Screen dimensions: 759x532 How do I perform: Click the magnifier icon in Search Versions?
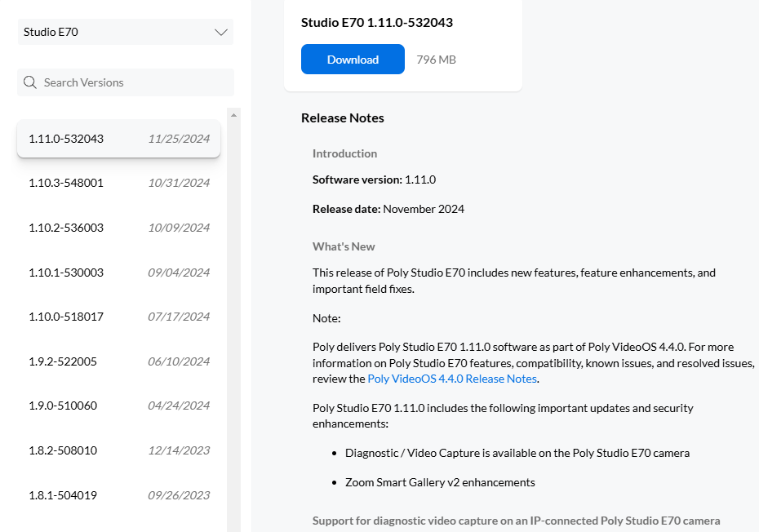click(x=30, y=82)
